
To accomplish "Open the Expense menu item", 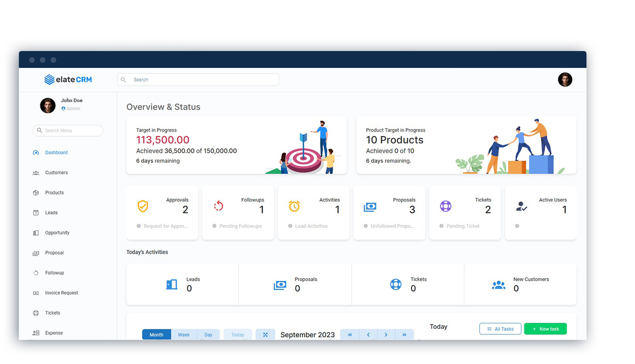I will pyautogui.click(x=54, y=333).
